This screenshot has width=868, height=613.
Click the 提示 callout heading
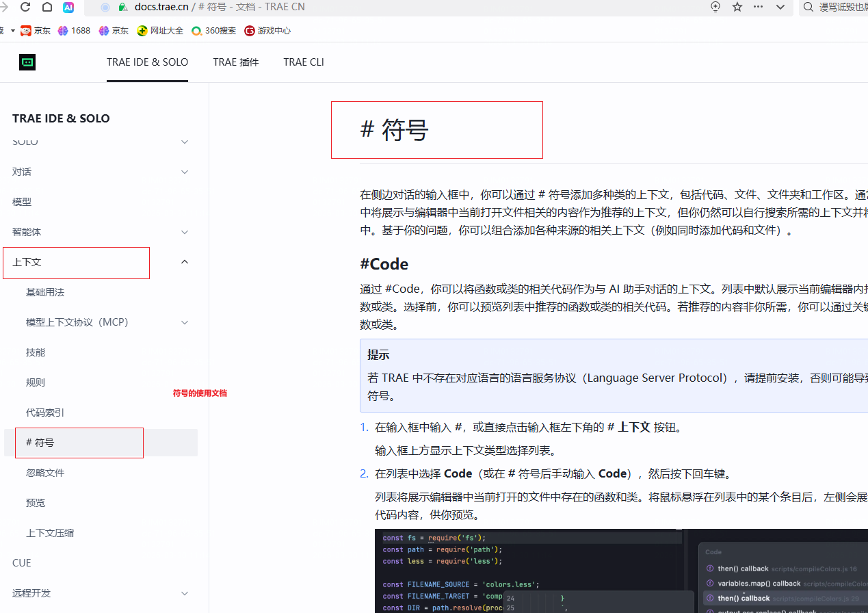tap(378, 354)
